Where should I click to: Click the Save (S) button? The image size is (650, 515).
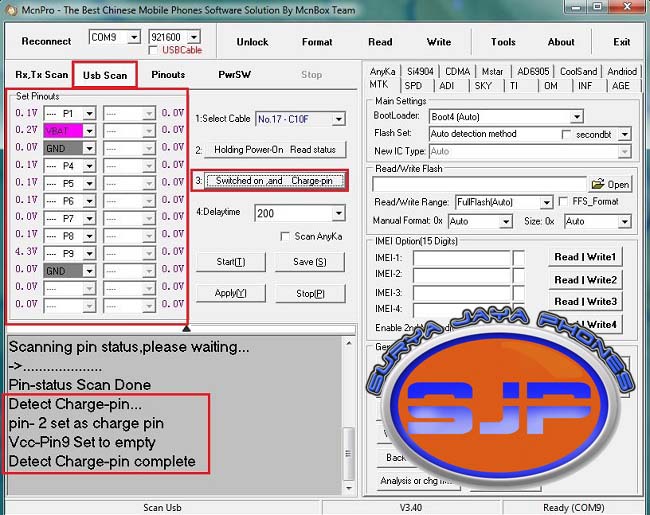coord(310,262)
